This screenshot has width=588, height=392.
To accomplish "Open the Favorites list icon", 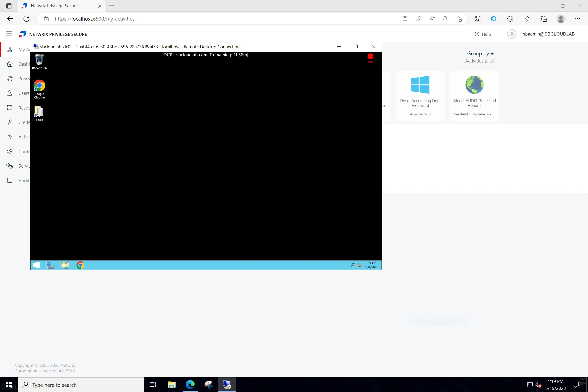I will (527, 19).
